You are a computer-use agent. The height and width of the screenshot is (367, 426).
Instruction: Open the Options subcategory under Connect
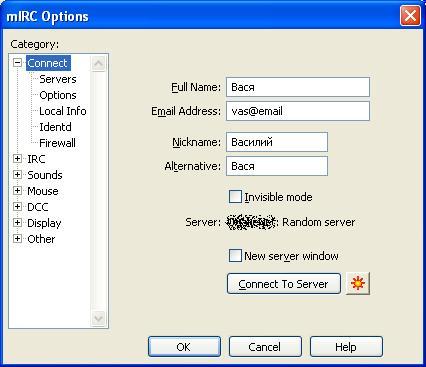tap(58, 95)
